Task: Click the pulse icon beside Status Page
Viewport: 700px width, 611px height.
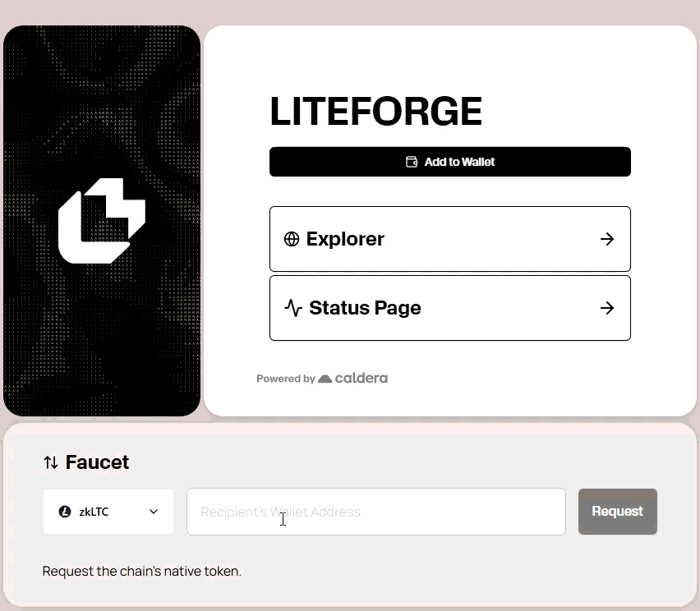Action: point(293,308)
